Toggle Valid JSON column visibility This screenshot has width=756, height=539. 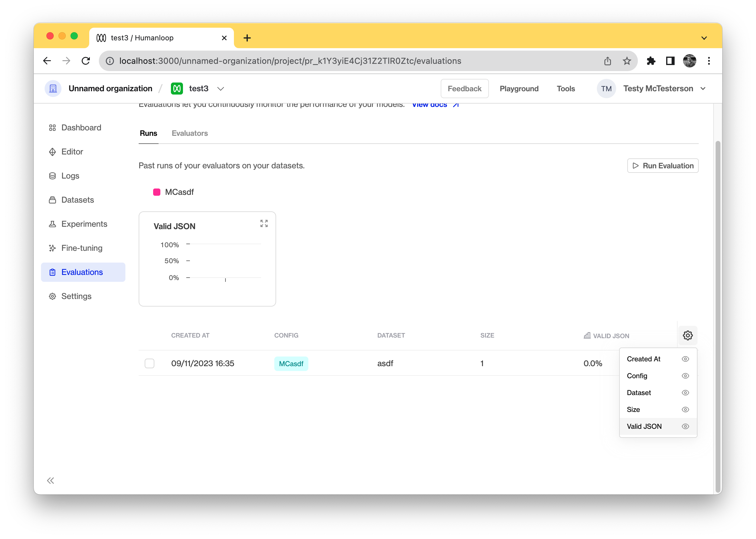pos(685,426)
